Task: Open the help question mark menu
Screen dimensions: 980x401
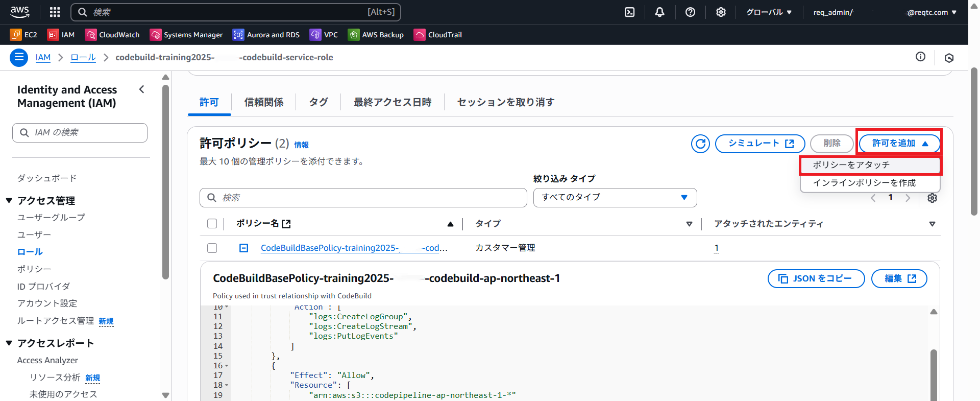Action: pyautogui.click(x=690, y=12)
